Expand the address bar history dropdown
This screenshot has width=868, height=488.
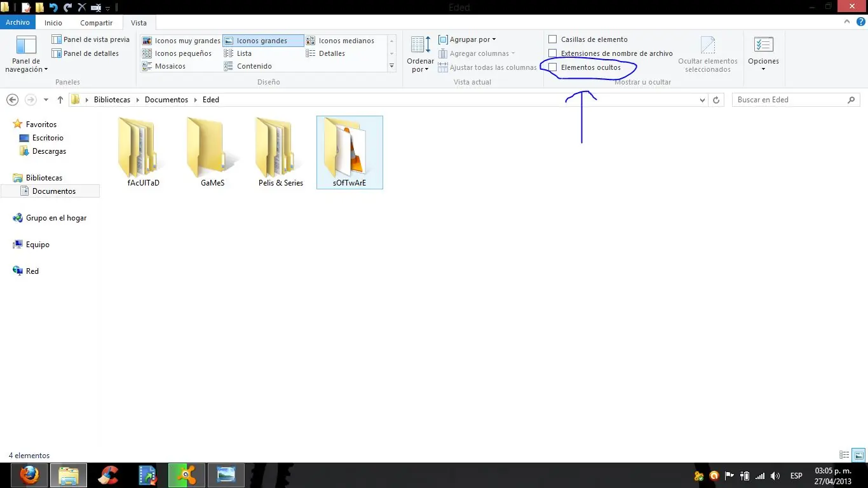pyautogui.click(x=702, y=100)
